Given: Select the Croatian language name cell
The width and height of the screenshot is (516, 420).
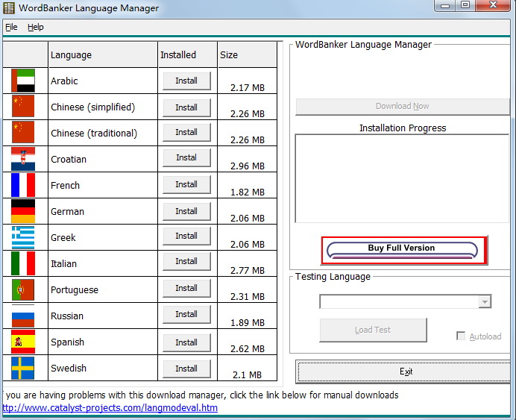Looking at the screenshot, I should click(x=103, y=160).
